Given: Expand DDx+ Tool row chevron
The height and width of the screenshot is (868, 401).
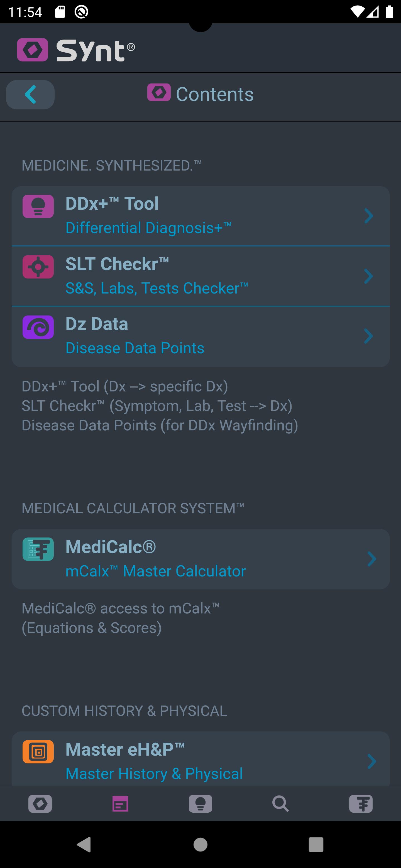Looking at the screenshot, I should click(x=369, y=216).
